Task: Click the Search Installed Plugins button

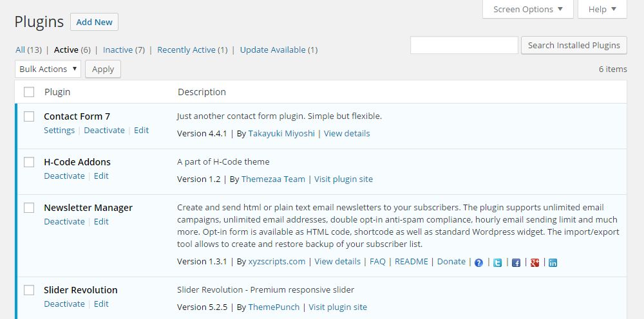Action: click(574, 45)
